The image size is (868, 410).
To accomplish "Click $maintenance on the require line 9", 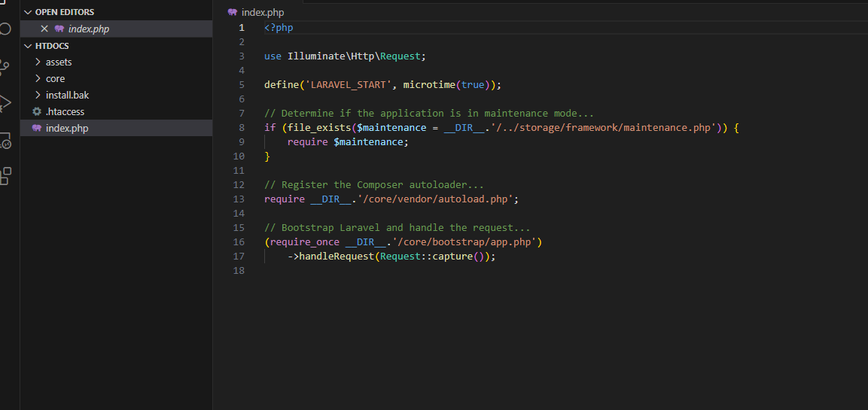I will click(368, 142).
